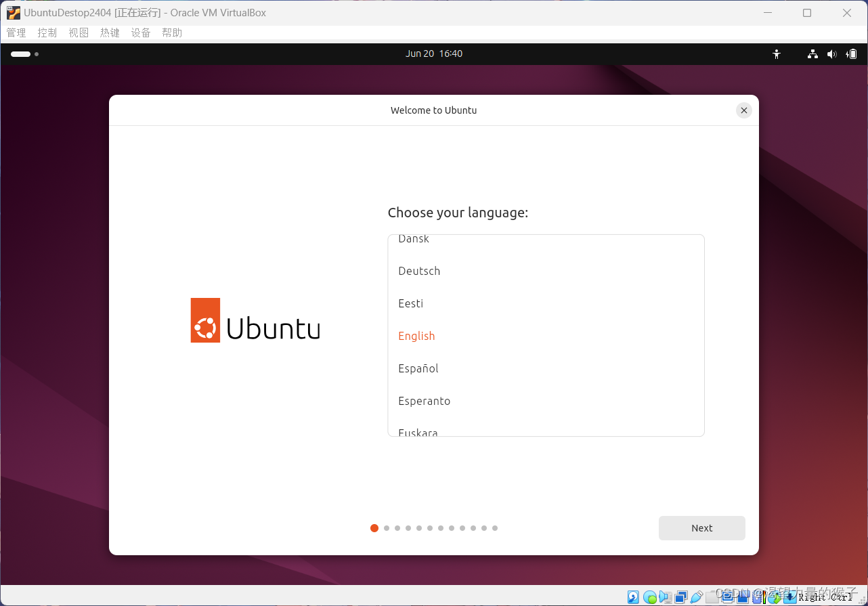Click the battery power icon in top bar
This screenshot has height=606, width=868.
[x=851, y=54]
